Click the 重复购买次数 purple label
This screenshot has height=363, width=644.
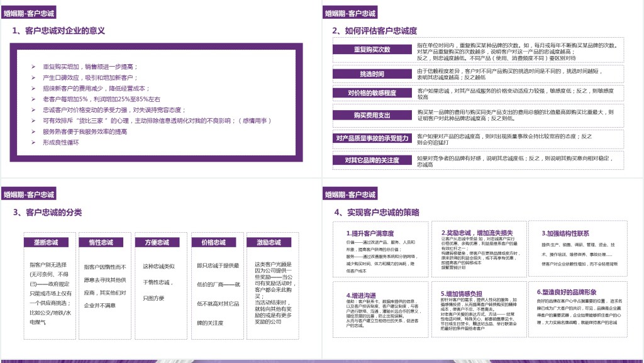pos(372,50)
